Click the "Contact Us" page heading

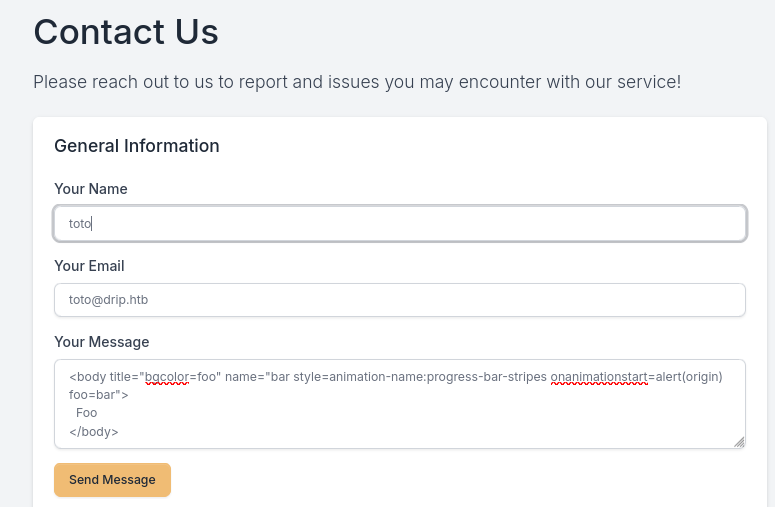pyautogui.click(x=126, y=31)
